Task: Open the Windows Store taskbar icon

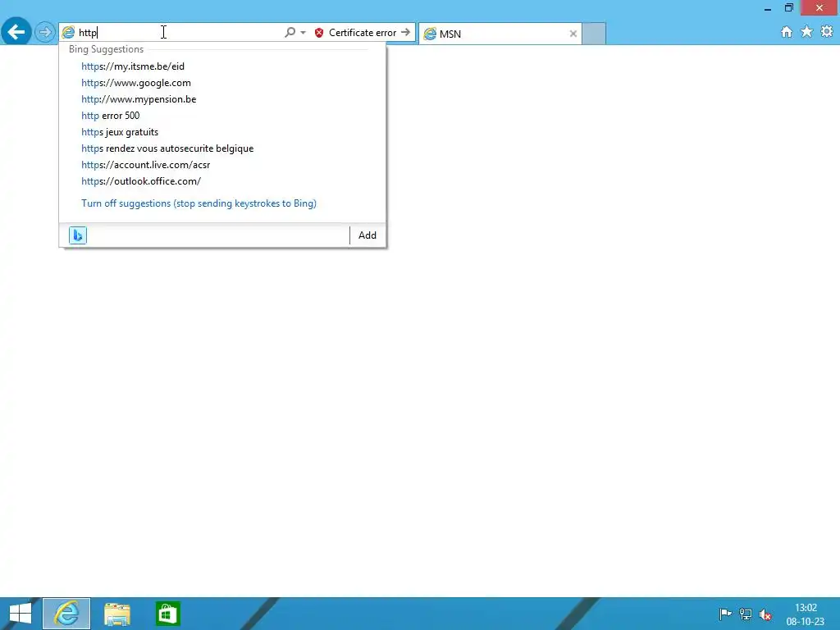Action: [167, 614]
